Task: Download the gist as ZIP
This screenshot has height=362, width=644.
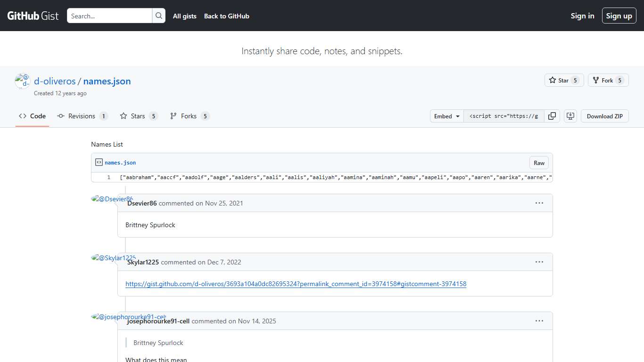Action: click(x=604, y=116)
